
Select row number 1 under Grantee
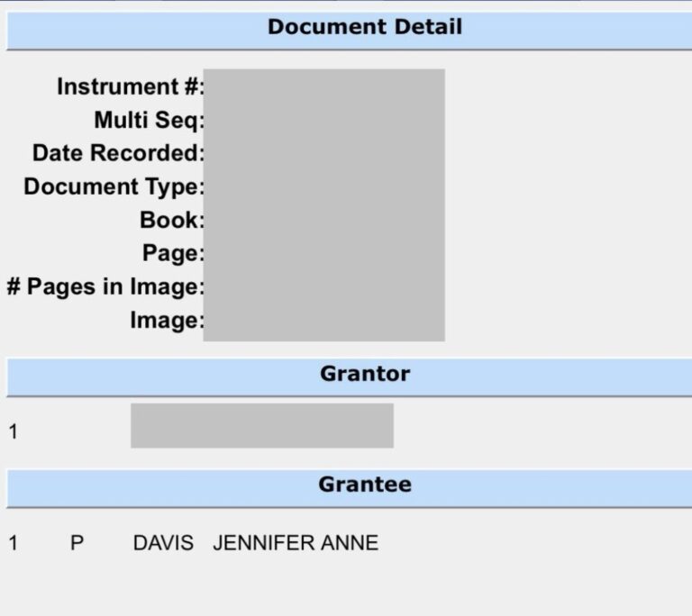[14, 543]
